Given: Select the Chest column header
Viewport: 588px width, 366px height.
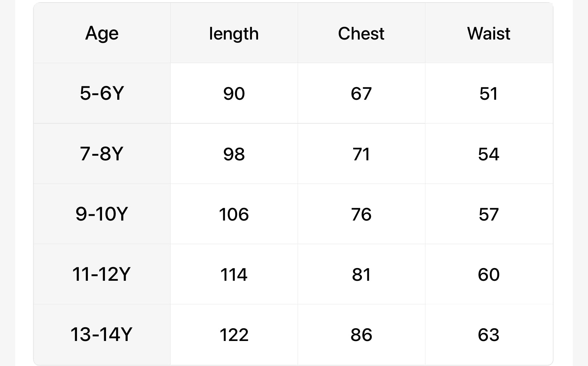Looking at the screenshot, I should coord(361,34).
